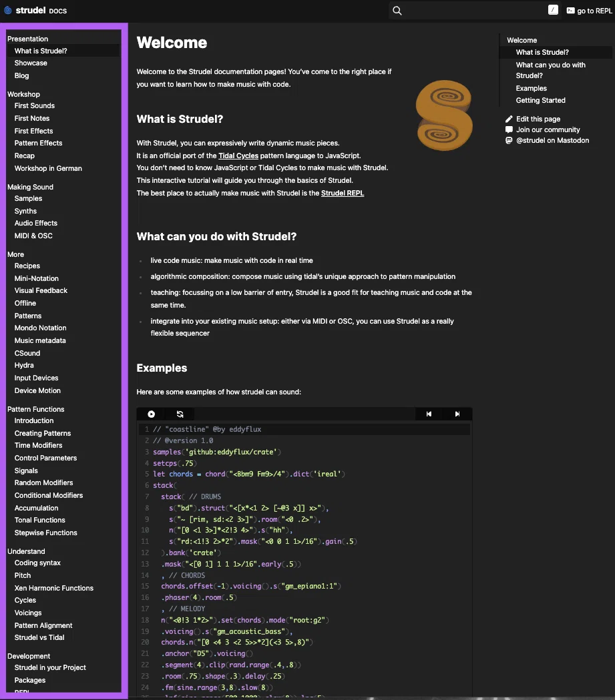The image size is (615, 700).
Task: Open Join our community link
Action: 548,129
